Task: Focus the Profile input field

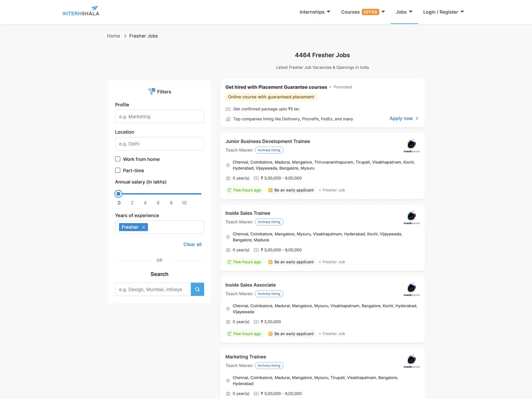Action: point(160,116)
